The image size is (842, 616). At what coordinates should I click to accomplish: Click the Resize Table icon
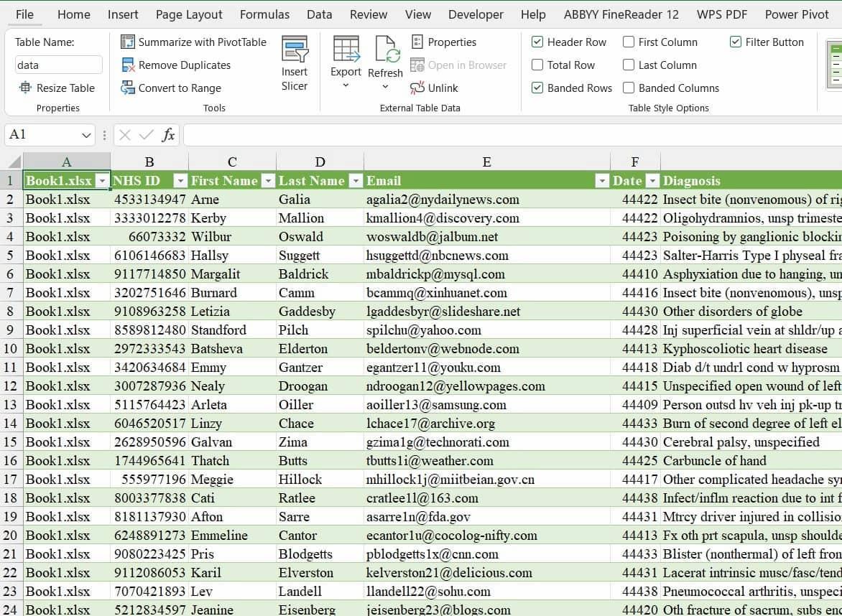pyautogui.click(x=26, y=88)
